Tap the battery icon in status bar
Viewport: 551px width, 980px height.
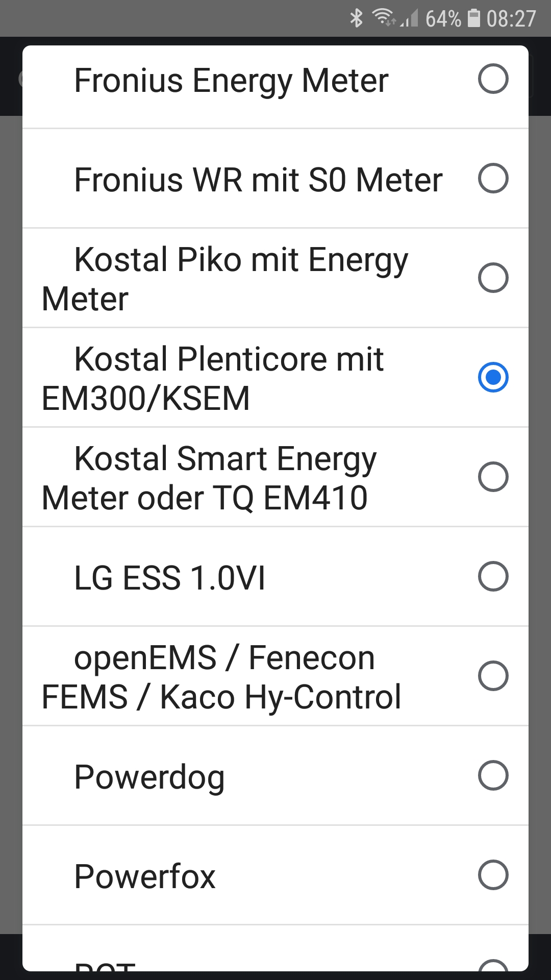pos(474,18)
